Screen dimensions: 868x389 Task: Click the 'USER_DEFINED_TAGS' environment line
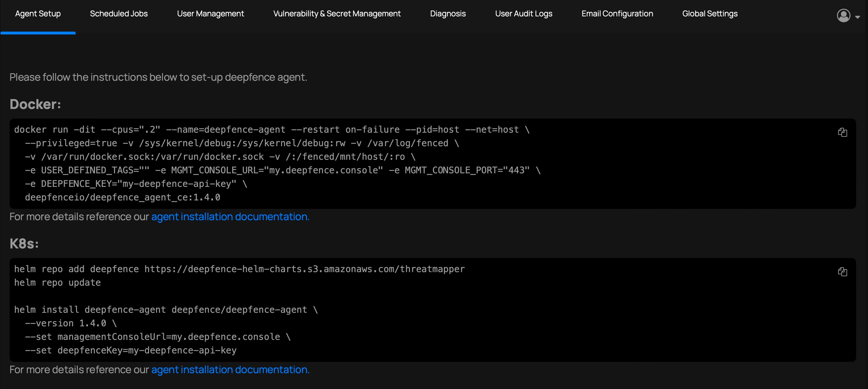tap(283, 171)
